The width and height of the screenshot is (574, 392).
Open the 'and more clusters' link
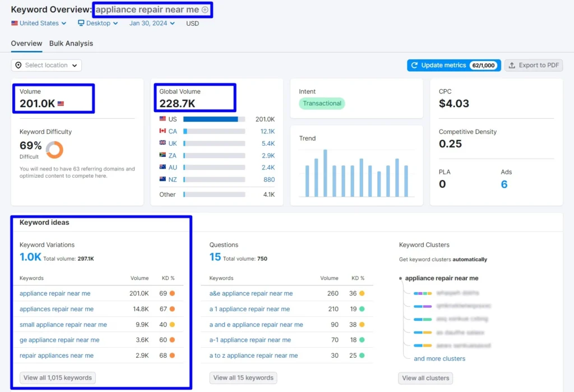[x=439, y=359]
